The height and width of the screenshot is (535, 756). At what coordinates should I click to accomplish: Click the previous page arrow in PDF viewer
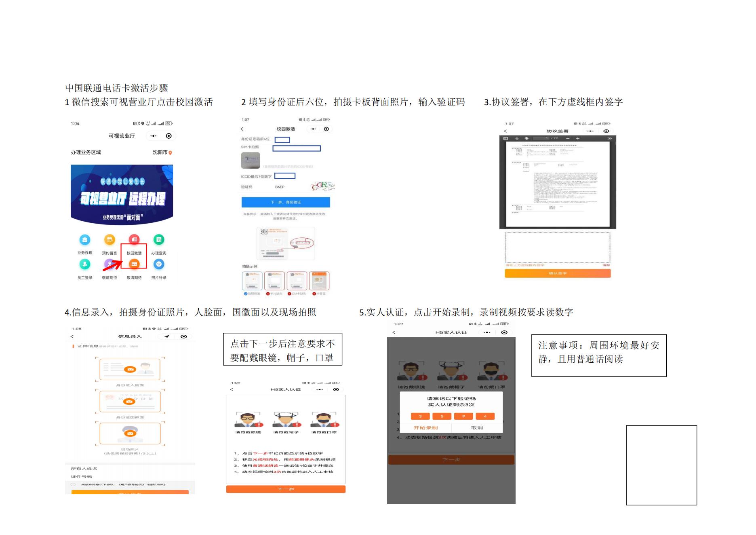pyautogui.click(x=517, y=138)
